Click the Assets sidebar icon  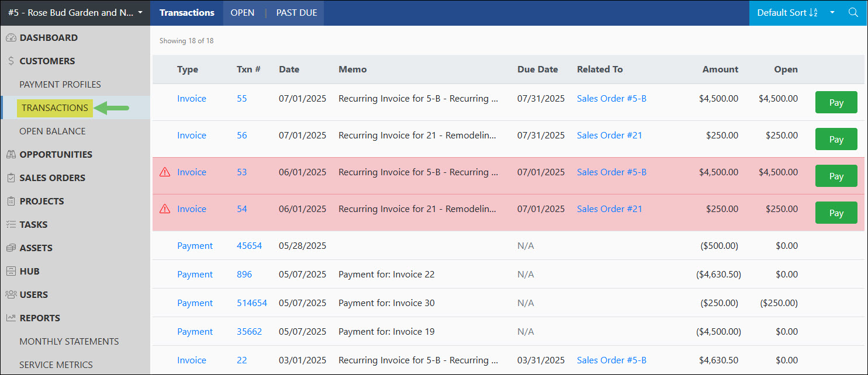pyautogui.click(x=12, y=248)
